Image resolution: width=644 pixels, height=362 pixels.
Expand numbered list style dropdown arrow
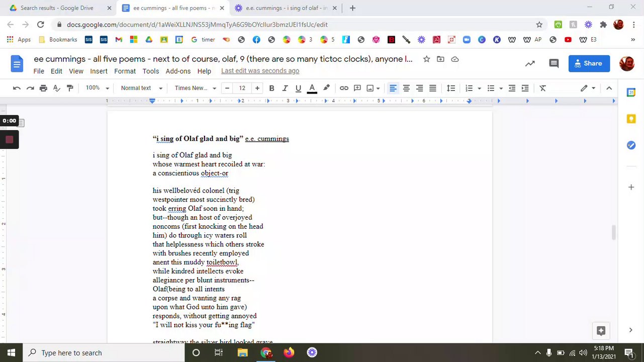coord(479,88)
